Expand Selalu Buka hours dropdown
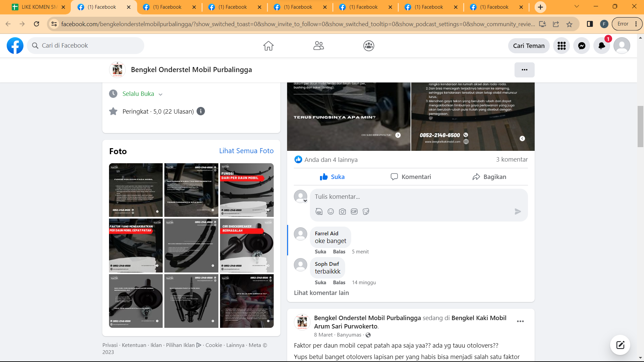This screenshot has height=362, width=644. [x=160, y=94]
